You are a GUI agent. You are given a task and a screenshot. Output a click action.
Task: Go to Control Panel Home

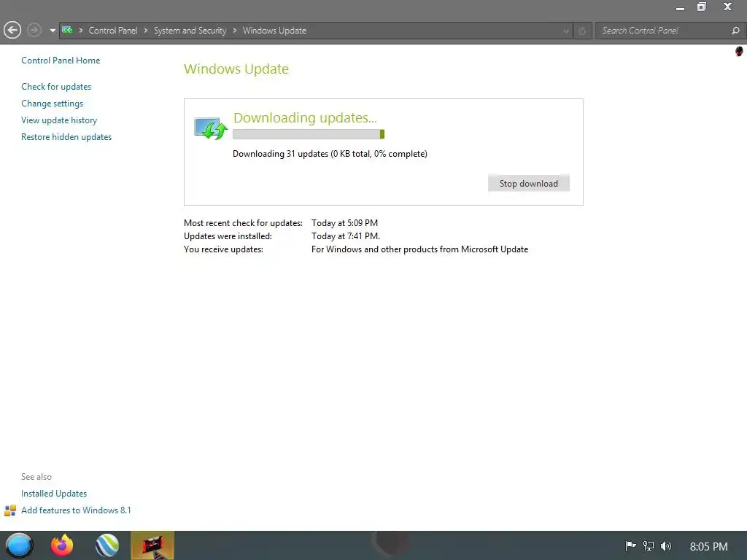coord(61,61)
